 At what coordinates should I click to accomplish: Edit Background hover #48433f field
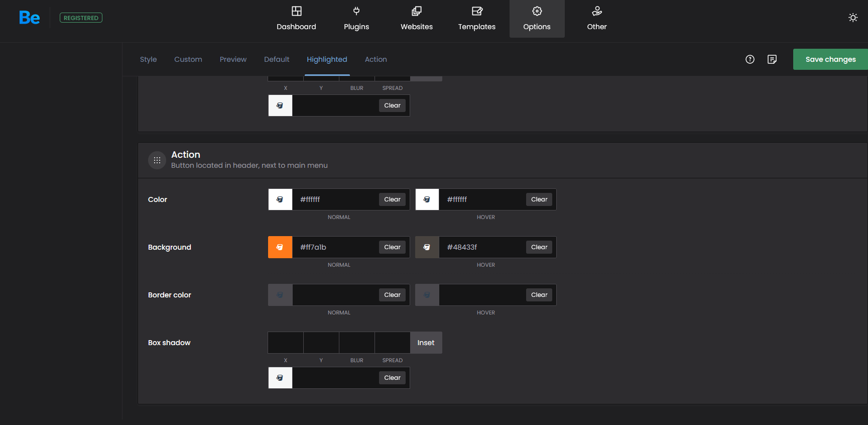(482, 247)
